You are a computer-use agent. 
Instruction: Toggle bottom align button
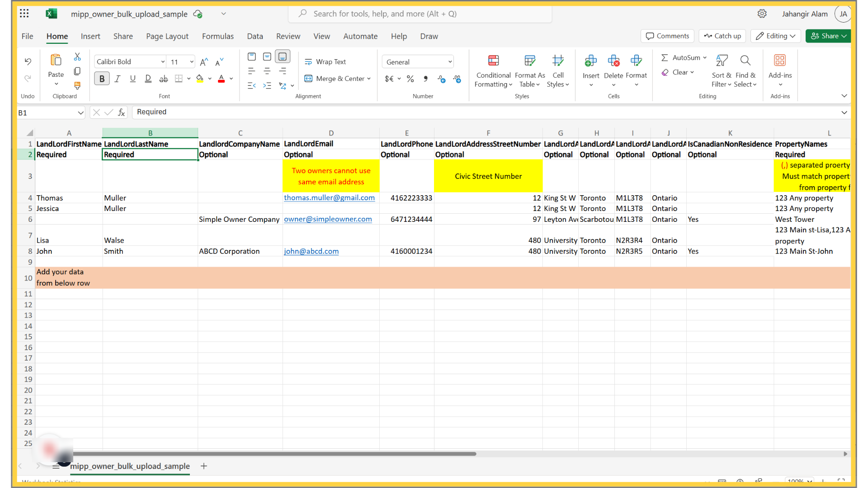pos(283,56)
